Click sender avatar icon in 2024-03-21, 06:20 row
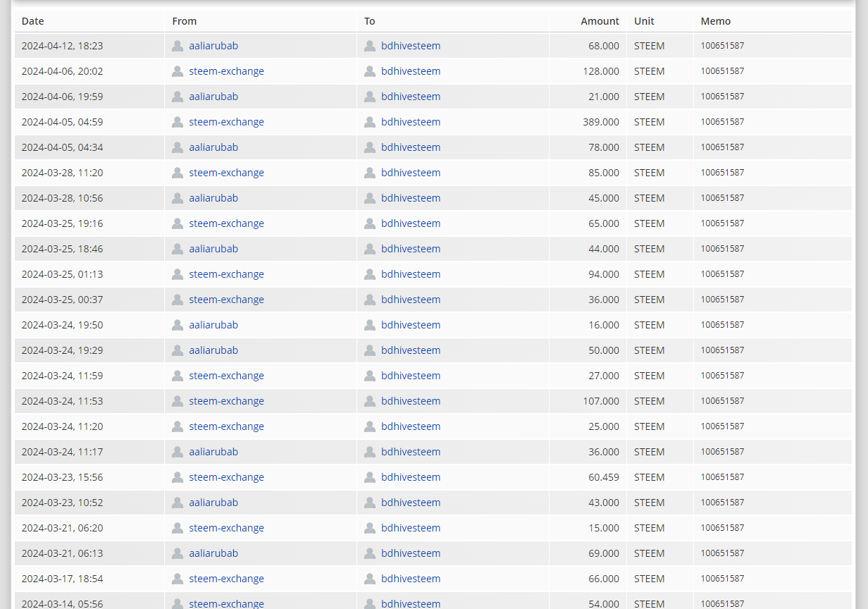This screenshot has height=609, width=868. [178, 528]
